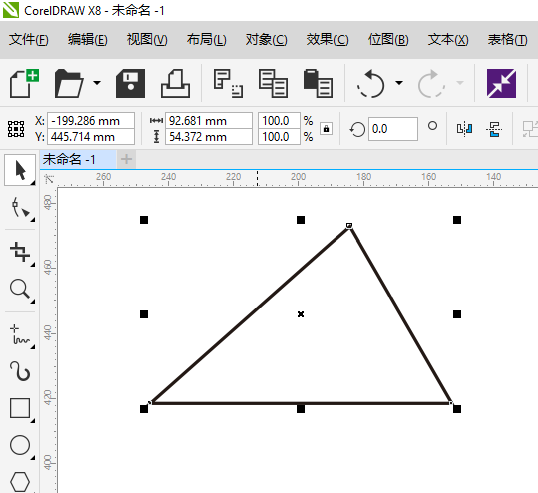Select the Rectangle tool
This screenshot has height=493, width=538.
click(20, 408)
